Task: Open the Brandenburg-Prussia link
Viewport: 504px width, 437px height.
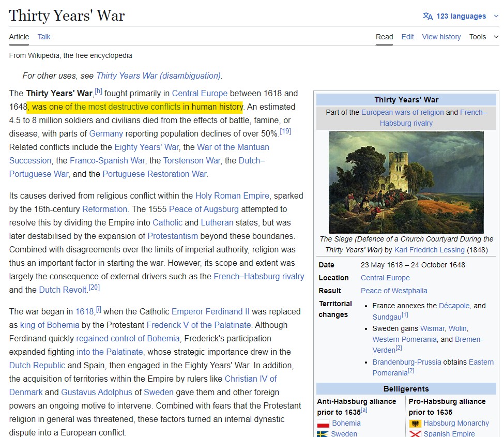Action: coord(407,362)
